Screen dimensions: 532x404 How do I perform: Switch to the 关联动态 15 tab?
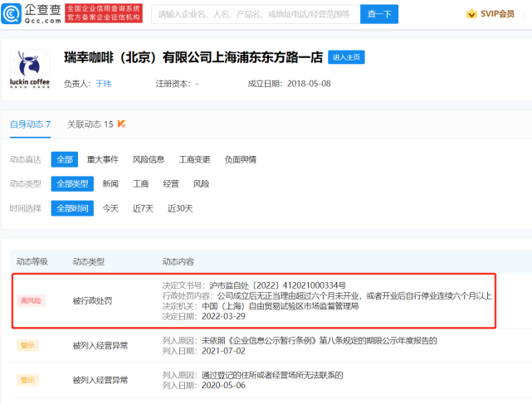point(90,124)
